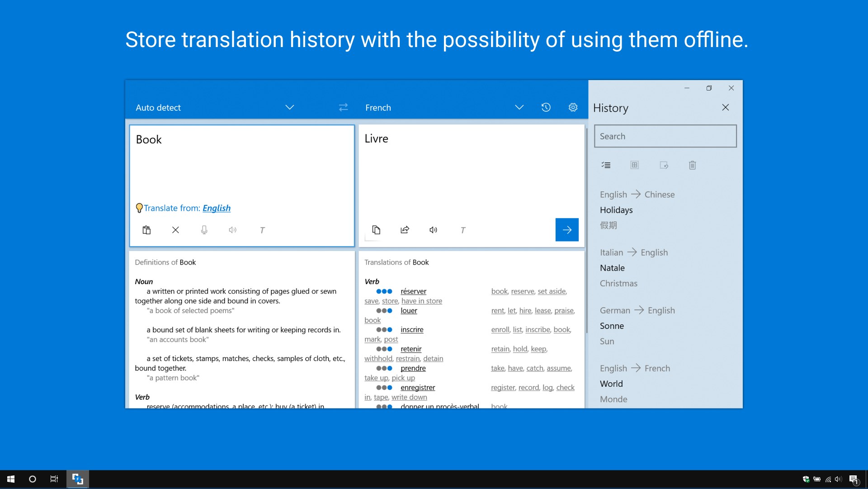This screenshot has width=868, height=489.
Task: Click the History panel search field
Action: 665,136
